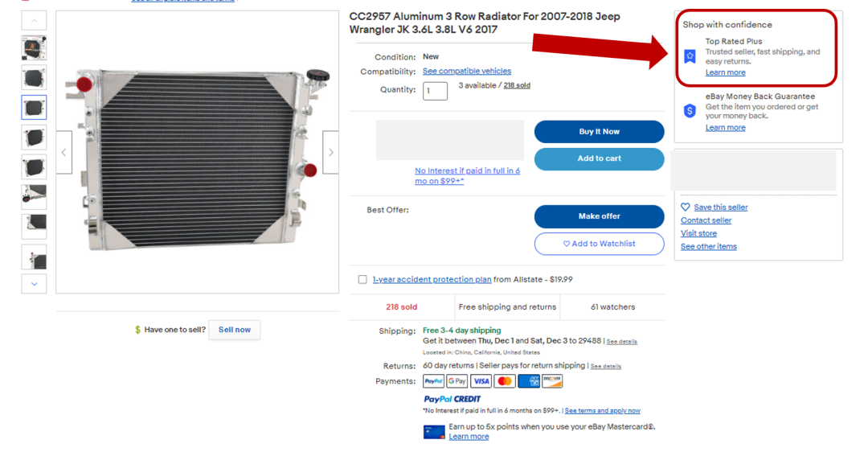
Task: Show previous image with left arrow
Action: pyautogui.click(x=64, y=152)
